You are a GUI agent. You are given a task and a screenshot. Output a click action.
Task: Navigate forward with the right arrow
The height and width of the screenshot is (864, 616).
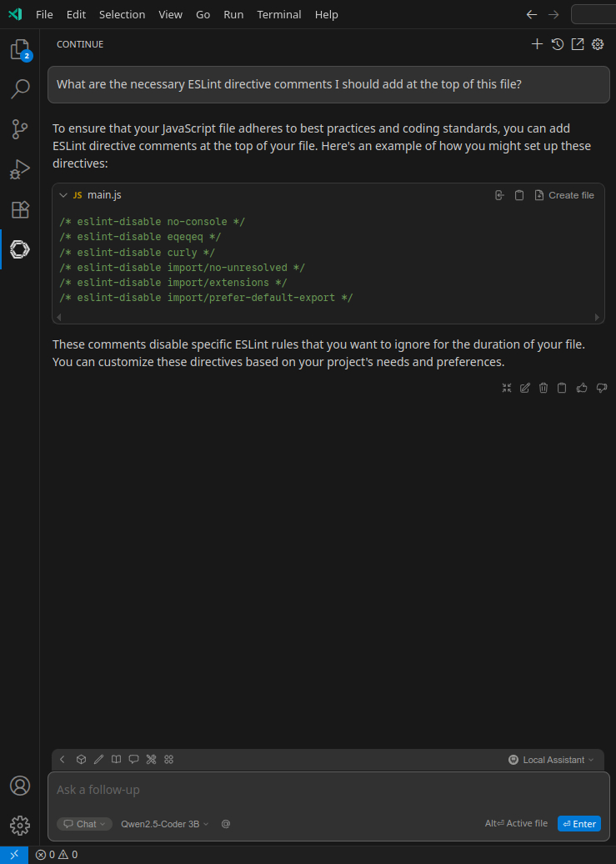pos(553,15)
